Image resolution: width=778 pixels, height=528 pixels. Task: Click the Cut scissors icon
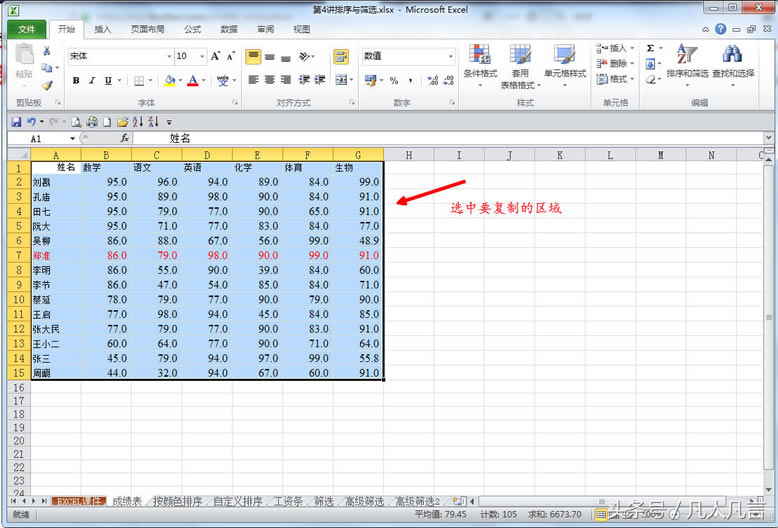(x=47, y=51)
